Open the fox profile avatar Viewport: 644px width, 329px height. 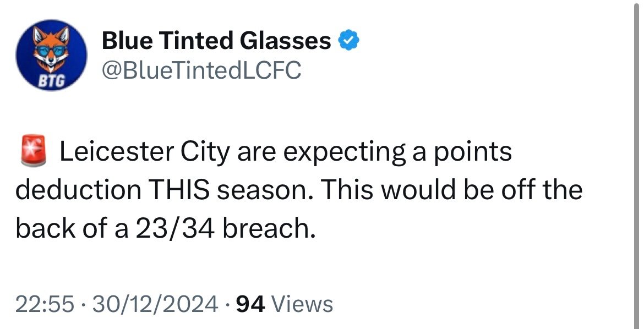[51, 55]
